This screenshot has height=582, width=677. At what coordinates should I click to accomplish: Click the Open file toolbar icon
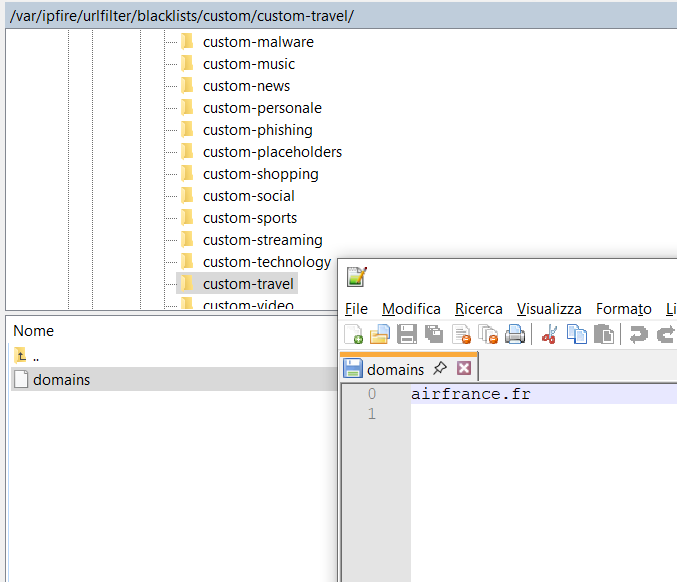(380, 335)
